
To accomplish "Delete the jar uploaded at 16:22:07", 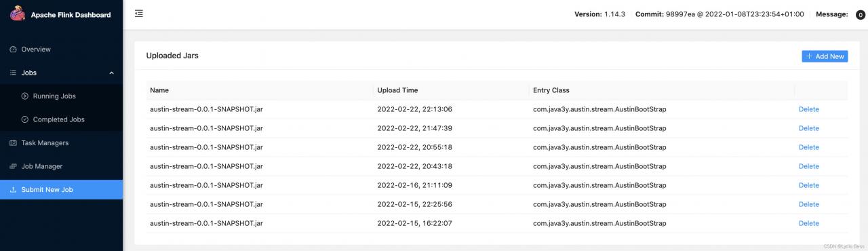I will 808,223.
